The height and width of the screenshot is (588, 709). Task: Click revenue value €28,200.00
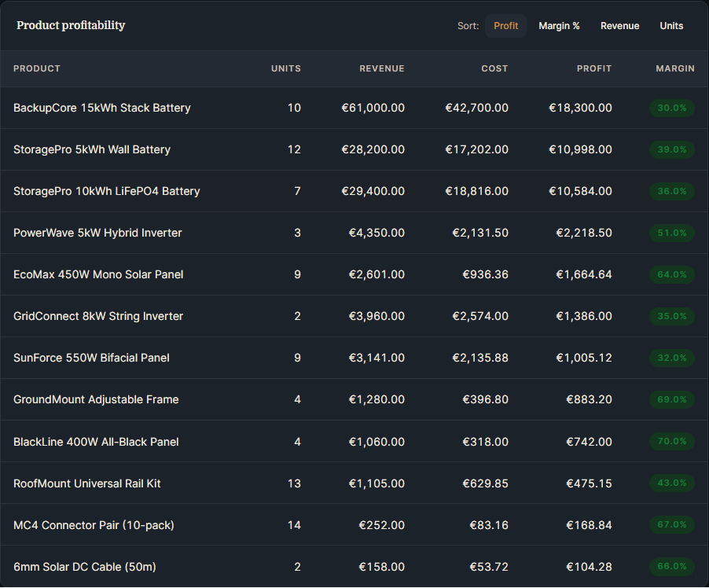373,149
